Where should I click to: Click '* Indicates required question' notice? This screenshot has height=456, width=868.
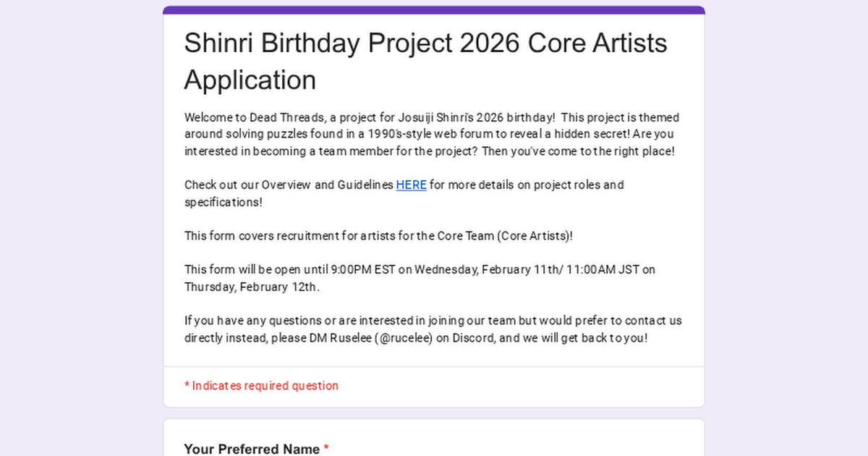point(261,386)
